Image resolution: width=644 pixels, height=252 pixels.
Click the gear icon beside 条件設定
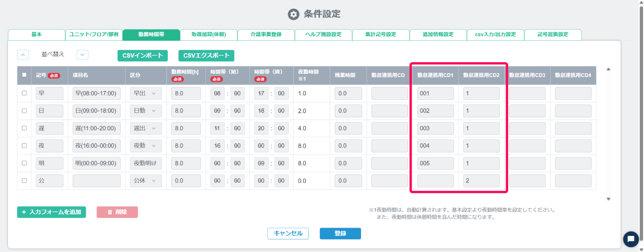pyautogui.click(x=293, y=14)
